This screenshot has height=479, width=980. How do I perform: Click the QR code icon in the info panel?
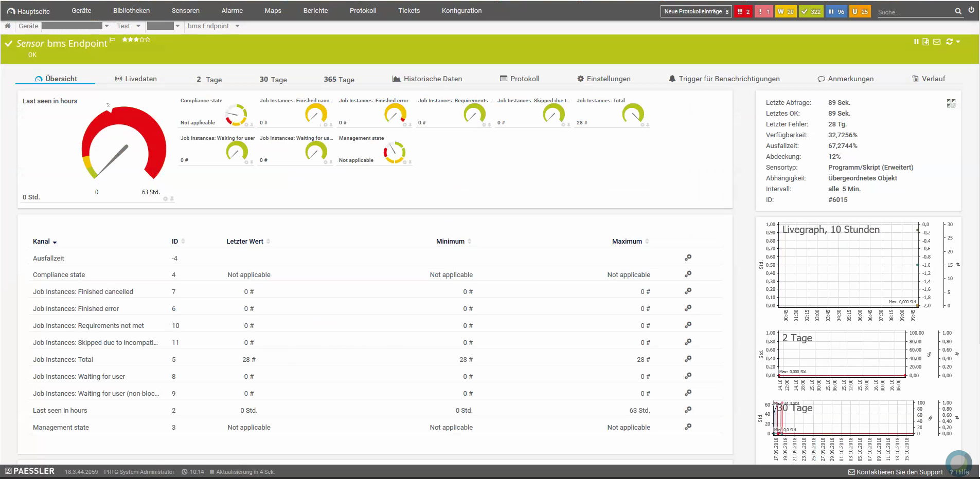pyautogui.click(x=951, y=103)
